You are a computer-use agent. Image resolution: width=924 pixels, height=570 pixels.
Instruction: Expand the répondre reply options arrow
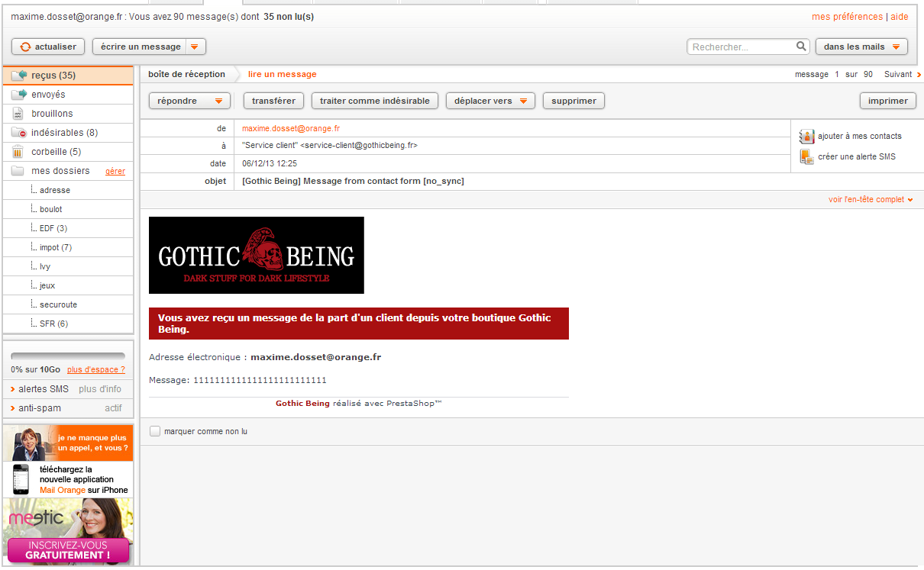click(x=219, y=101)
